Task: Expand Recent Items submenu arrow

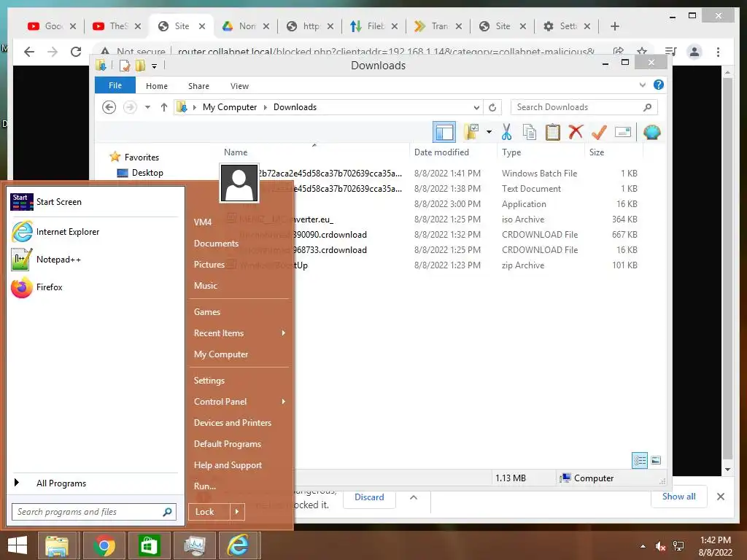Action: (x=284, y=332)
